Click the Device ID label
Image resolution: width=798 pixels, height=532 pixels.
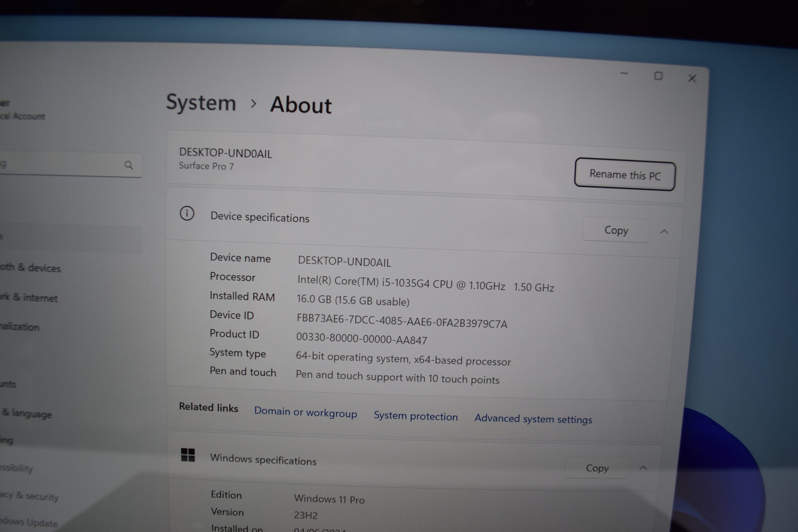coord(232,315)
